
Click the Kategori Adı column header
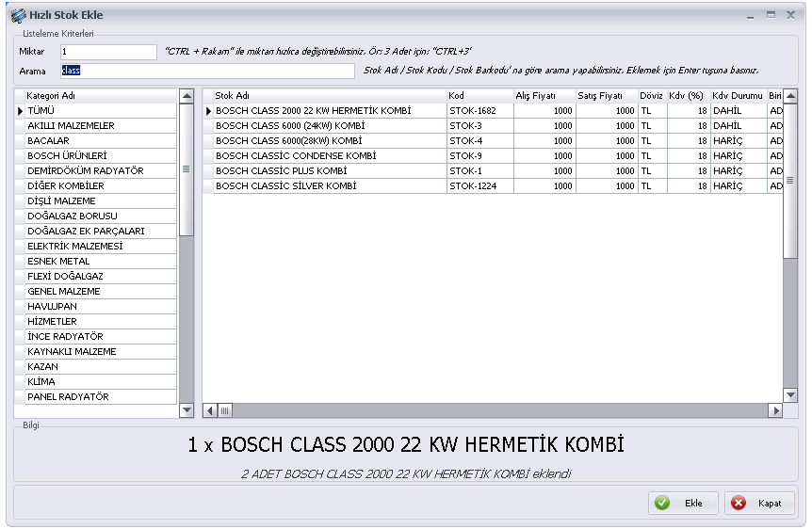[x=101, y=96]
